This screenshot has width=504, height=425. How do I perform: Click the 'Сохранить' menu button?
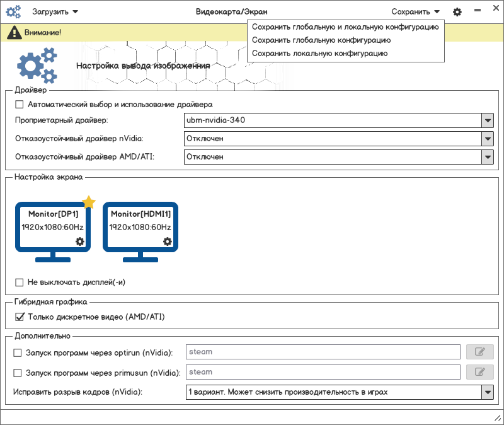[415, 12]
